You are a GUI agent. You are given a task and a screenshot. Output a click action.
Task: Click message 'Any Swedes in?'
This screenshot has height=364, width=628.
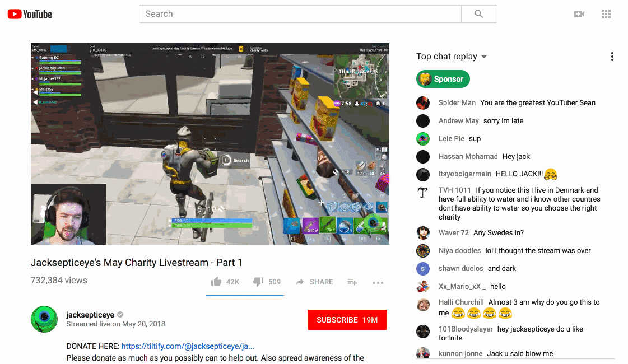499,232
